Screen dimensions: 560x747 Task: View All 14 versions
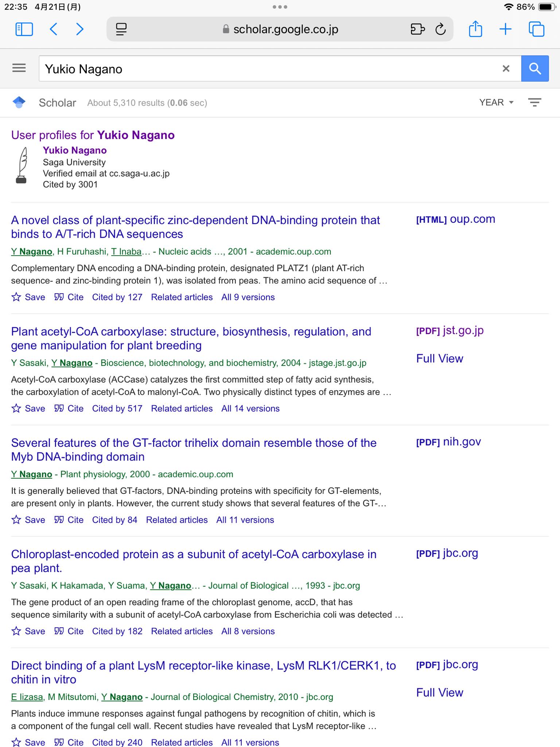click(250, 409)
